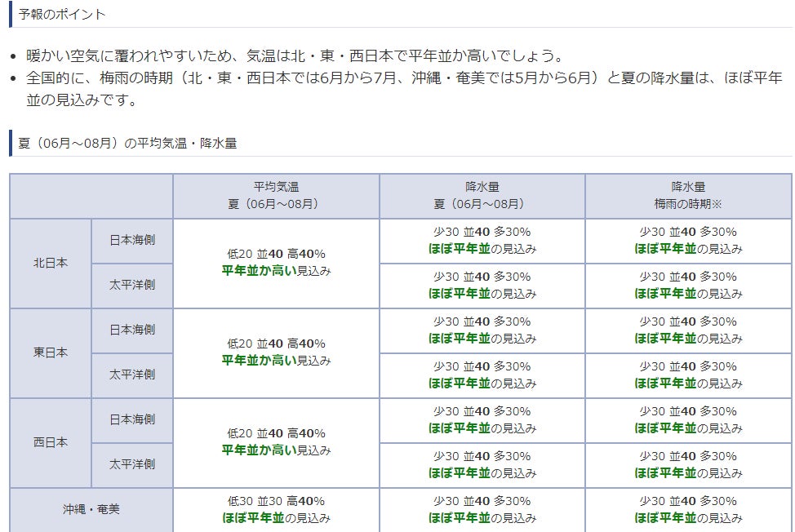This screenshot has height=532, width=795.
Task: Select 太平洋側 cell under 東日本
Action: click(x=132, y=375)
